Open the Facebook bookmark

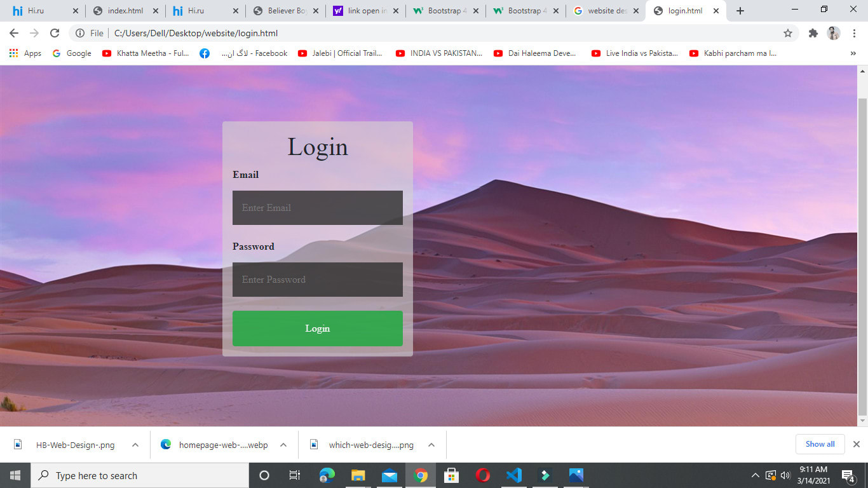click(x=243, y=53)
